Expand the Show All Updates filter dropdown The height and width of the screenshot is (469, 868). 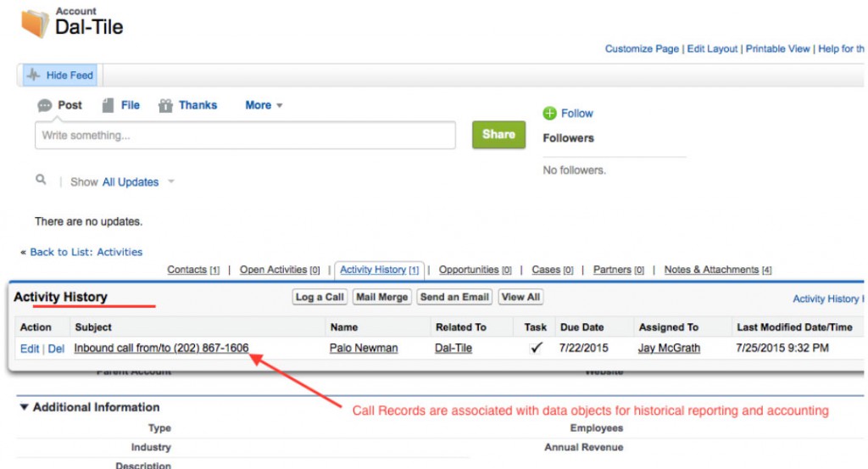pyautogui.click(x=170, y=181)
